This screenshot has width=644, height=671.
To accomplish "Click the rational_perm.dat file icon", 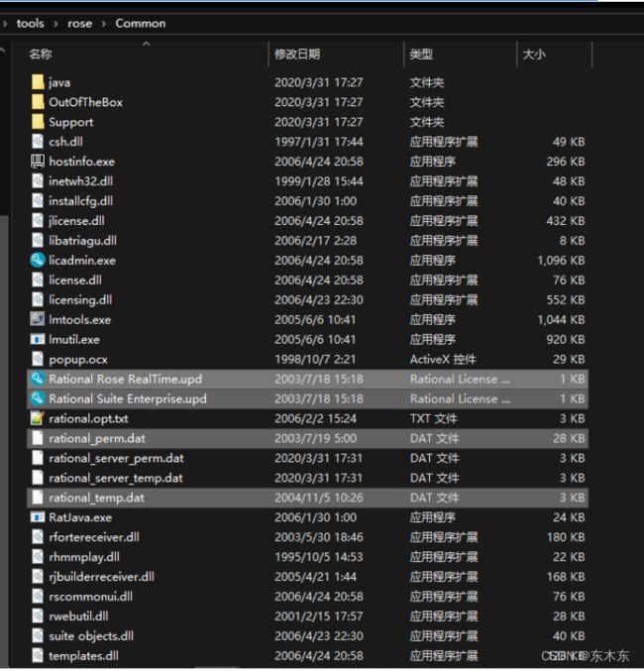I will [38, 438].
